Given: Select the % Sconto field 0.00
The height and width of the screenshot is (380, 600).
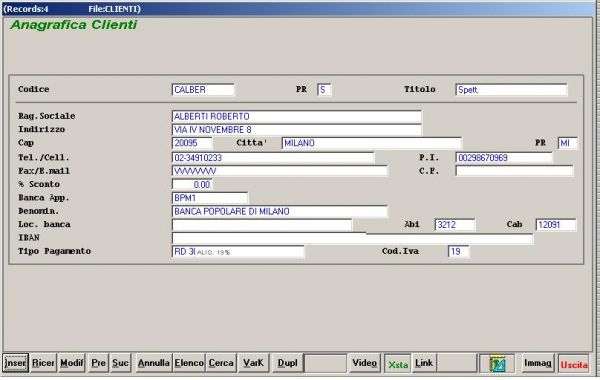Looking at the screenshot, I should pos(192,184).
